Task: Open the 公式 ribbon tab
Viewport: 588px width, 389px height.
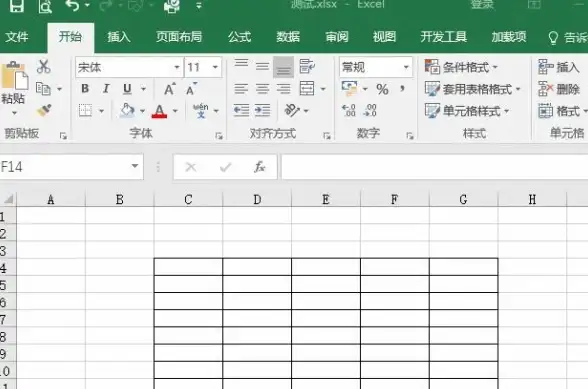Action: pos(239,37)
